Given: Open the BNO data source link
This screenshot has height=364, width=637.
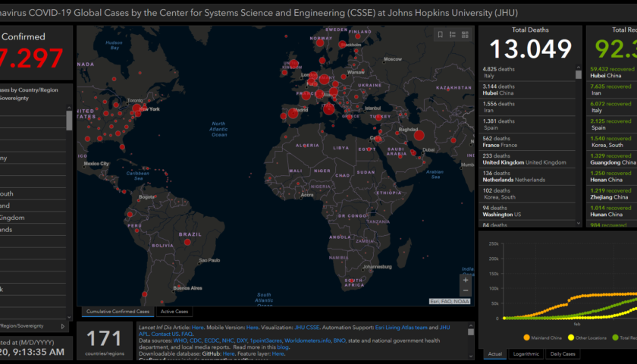Looking at the screenshot, I should click(339, 340).
